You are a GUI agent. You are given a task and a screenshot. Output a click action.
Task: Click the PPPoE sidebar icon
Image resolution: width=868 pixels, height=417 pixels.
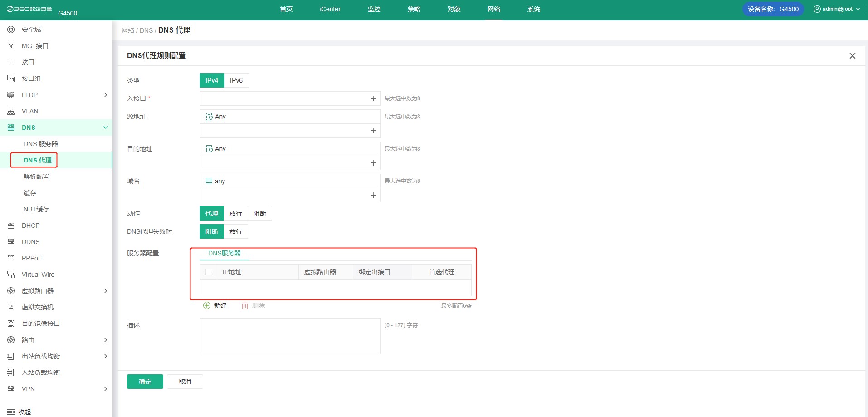11,258
